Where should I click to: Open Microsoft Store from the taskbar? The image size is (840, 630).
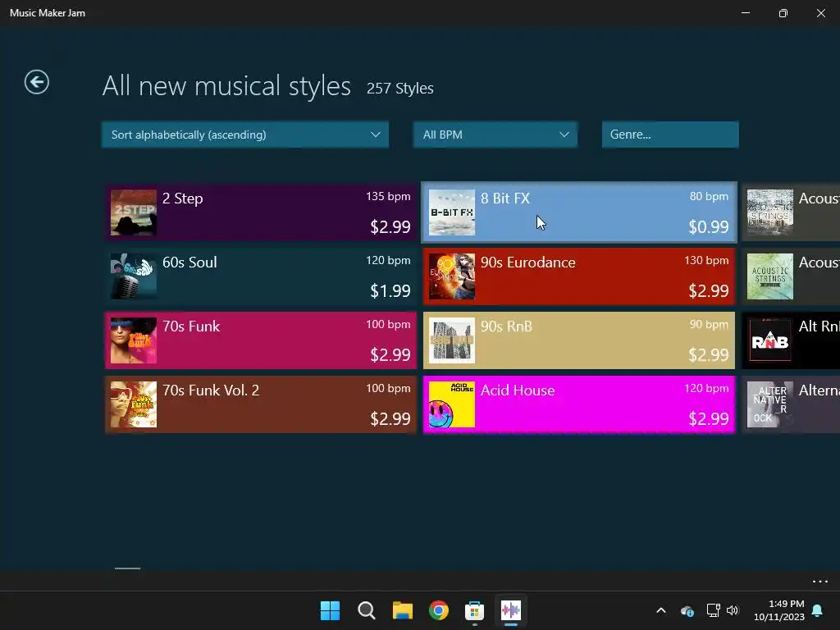coord(475,610)
